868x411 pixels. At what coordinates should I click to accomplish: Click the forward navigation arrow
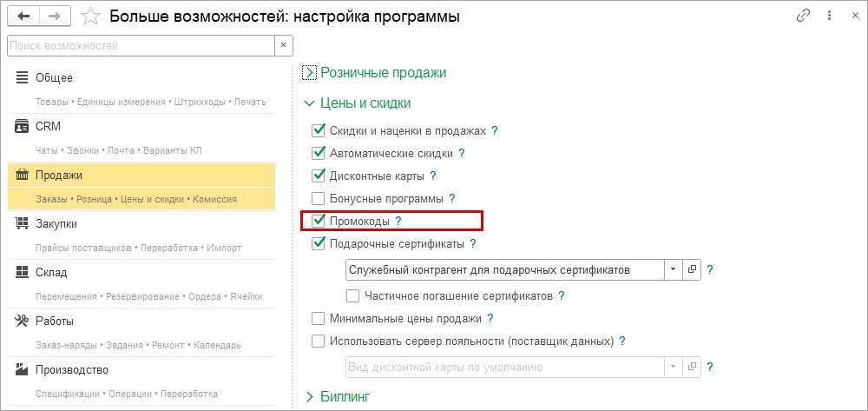point(55,17)
